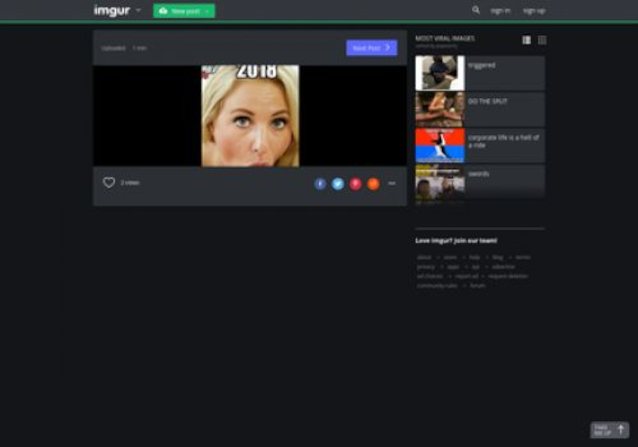Click the 'sorted by popularity' sidebar subtitle
638x447 pixels.
tap(436, 46)
